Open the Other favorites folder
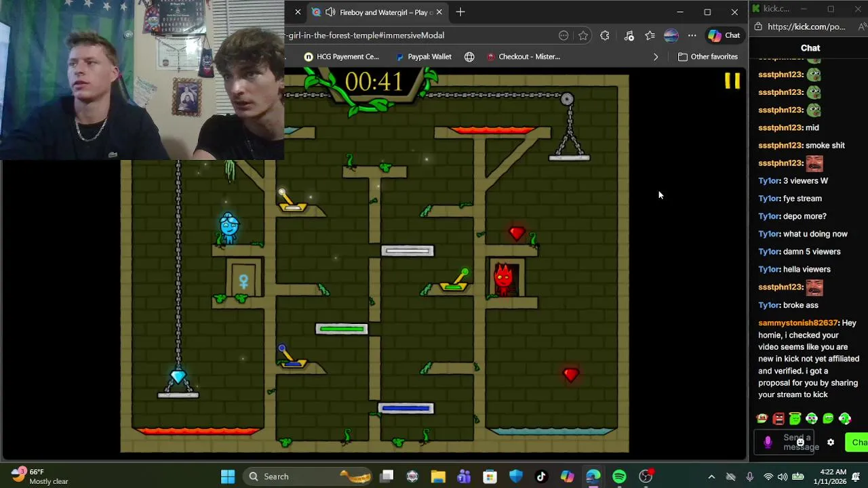 (x=708, y=57)
